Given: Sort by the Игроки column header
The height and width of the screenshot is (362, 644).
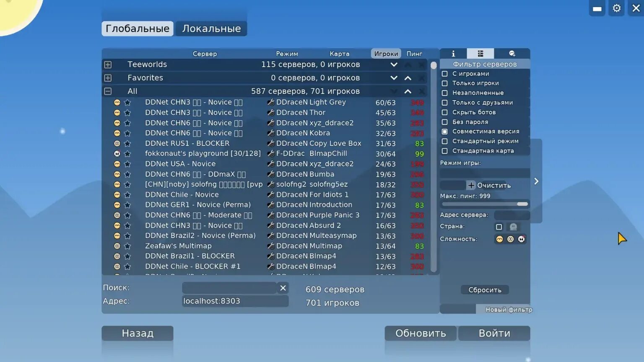Looking at the screenshot, I should (x=386, y=54).
